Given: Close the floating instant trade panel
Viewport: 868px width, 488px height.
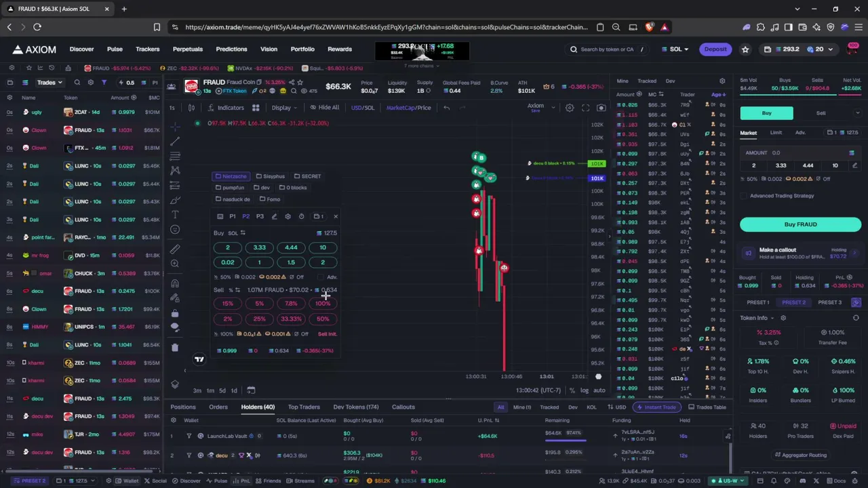Looking at the screenshot, I should (x=336, y=216).
